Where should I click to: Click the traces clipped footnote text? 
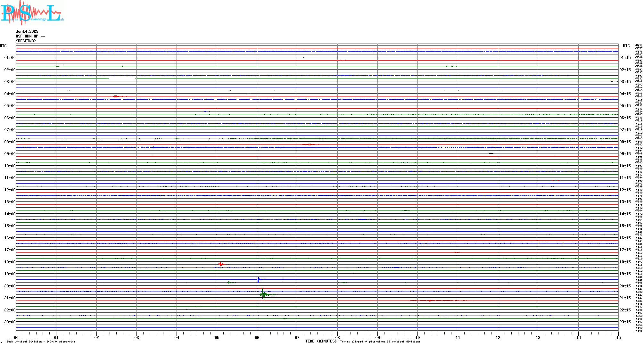pos(380,342)
